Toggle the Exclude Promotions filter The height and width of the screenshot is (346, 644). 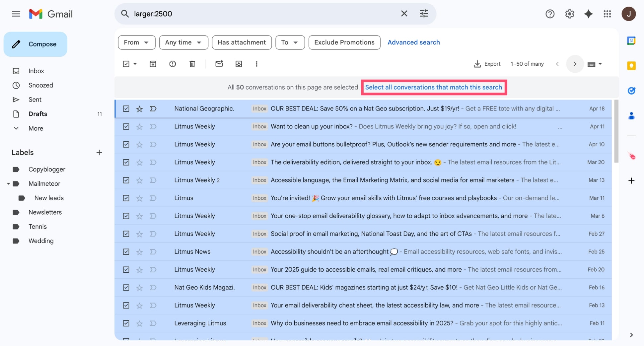tap(344, 42)
